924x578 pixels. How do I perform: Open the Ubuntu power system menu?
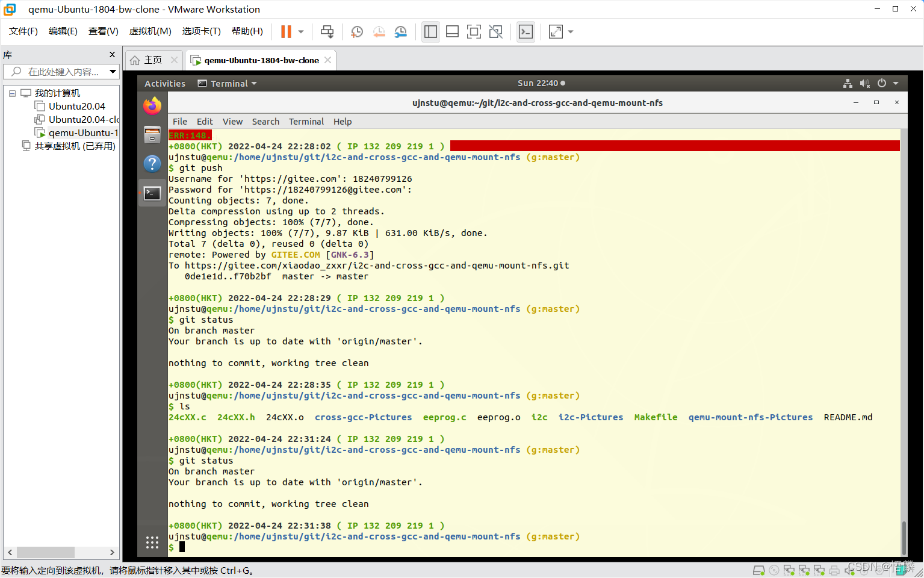[882, 83]
